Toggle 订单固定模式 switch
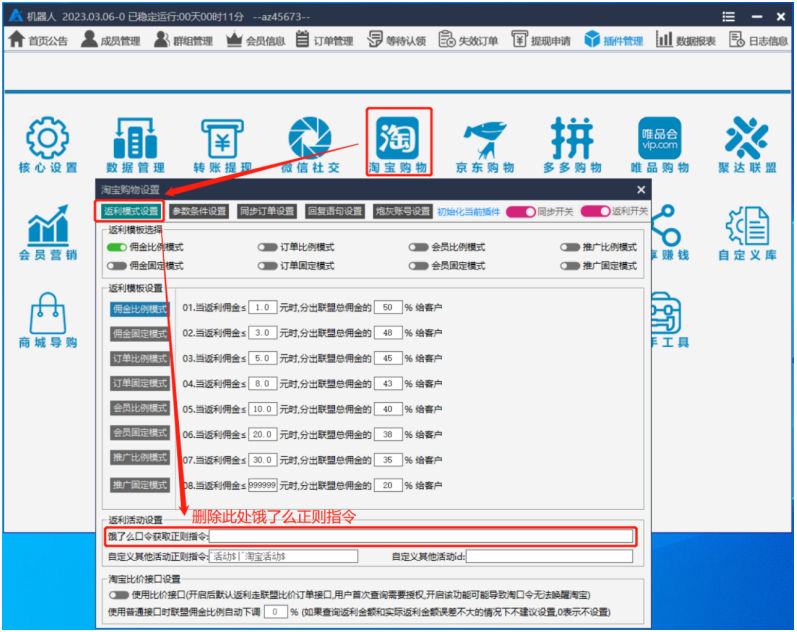The height and width of the screenshot is (632, 797). pyautogui.click(x=267, y=266)
